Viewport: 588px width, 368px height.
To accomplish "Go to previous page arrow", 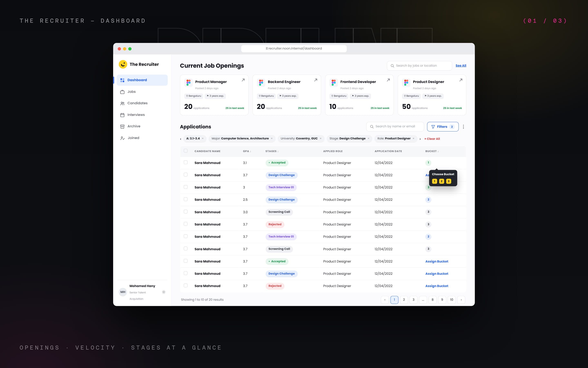I will tap(385, 300).
